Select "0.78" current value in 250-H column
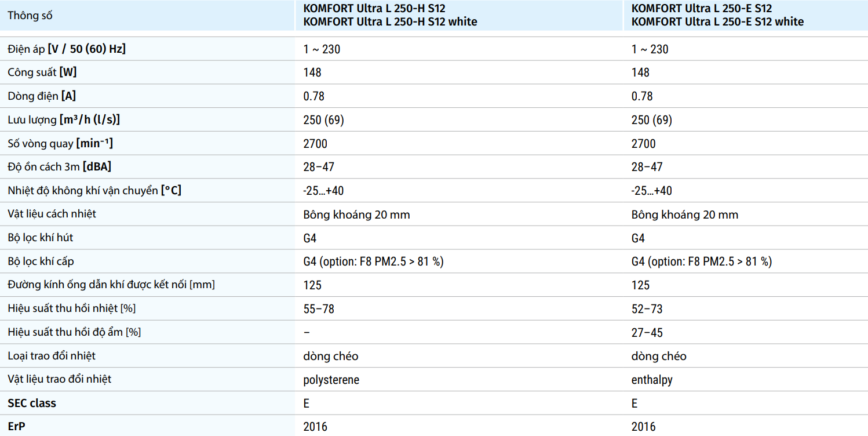 [314, 96]
